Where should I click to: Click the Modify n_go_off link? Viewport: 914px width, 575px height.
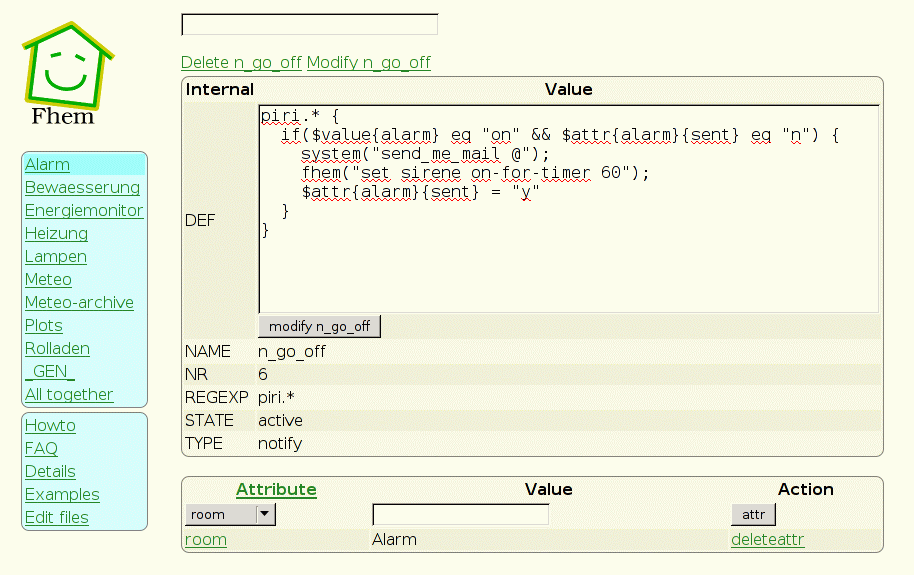[x=368, y=62]
